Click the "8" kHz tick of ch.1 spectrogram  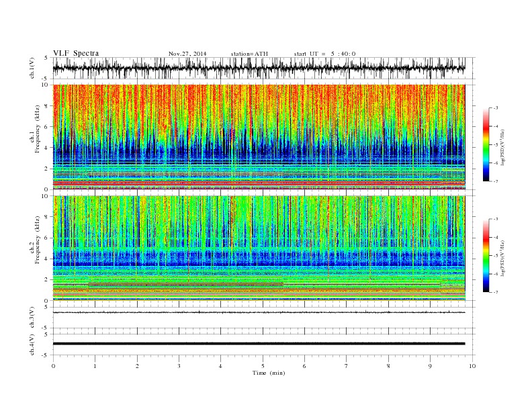point(47,106)
